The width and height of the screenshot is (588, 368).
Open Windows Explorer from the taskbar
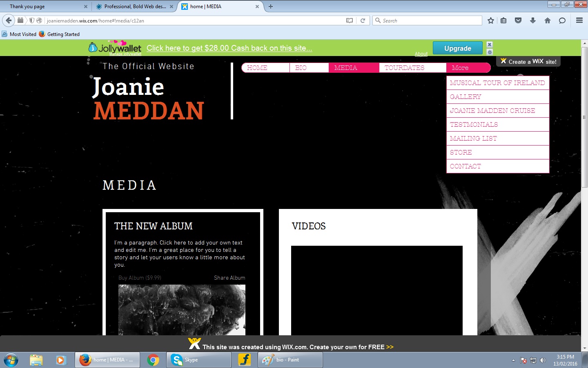36,360
